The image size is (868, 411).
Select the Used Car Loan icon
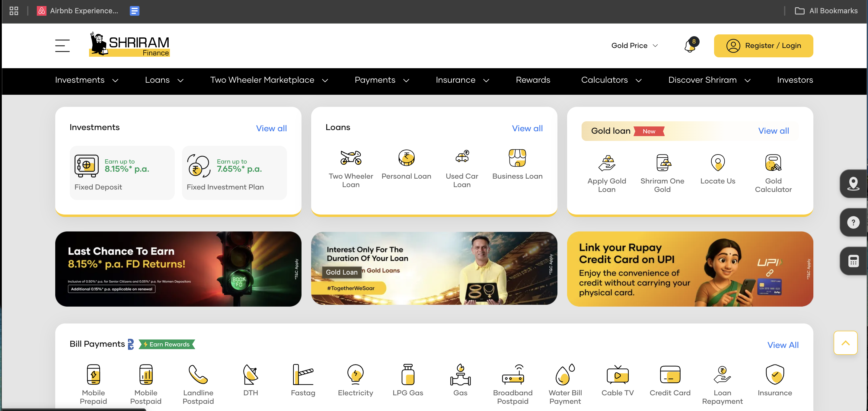[x=462, y=157]
